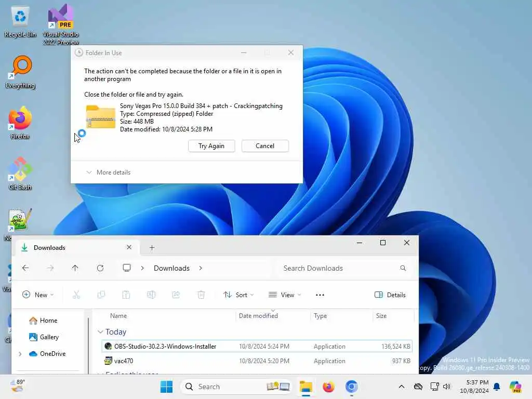The width and height of the screenshot is (532, 399).
Task: Open File Explorer from the taskbar
Action: point(305,387)
